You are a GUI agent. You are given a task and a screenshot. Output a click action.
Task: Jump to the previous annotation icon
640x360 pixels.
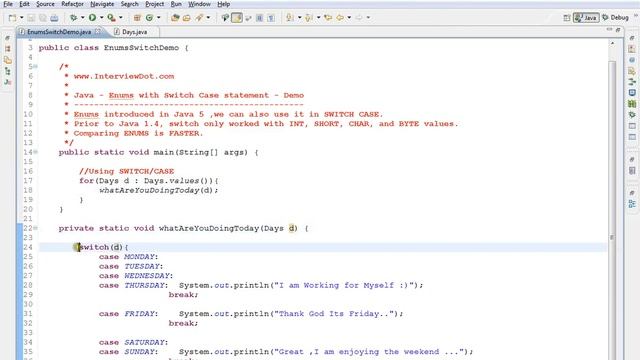[x=309, y=18]
